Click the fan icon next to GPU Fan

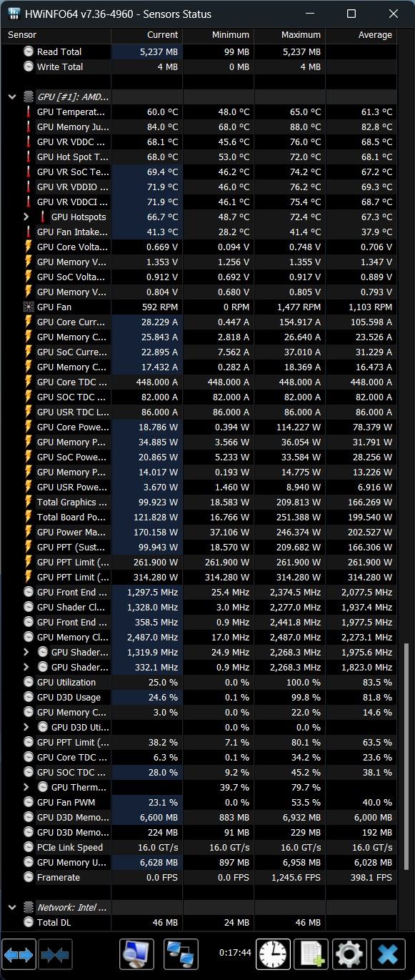(29, 307)
